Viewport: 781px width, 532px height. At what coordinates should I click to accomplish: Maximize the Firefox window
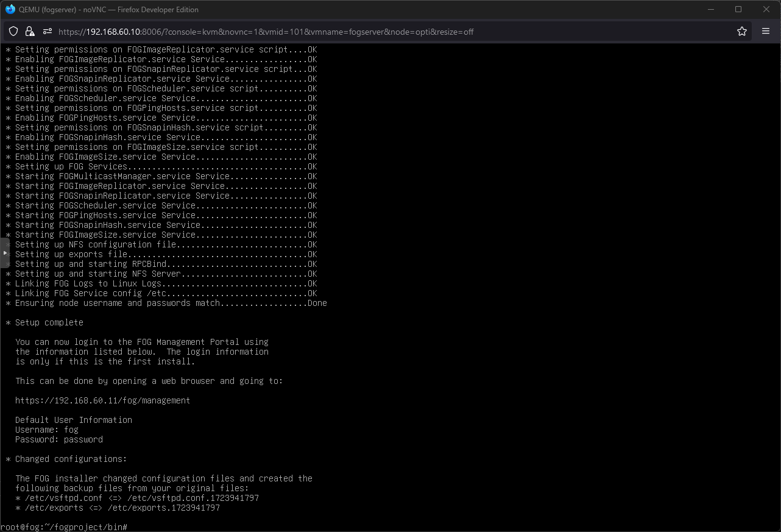point(738,9)
